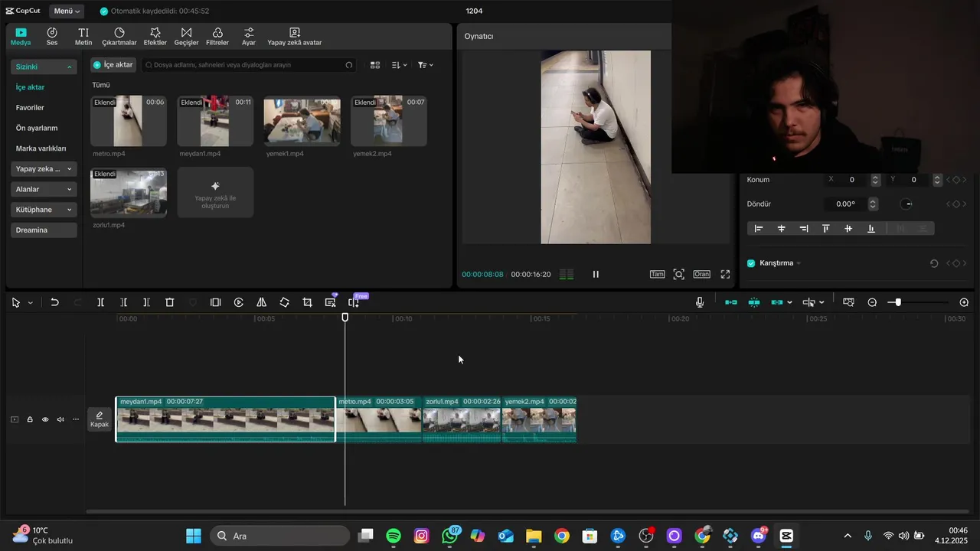Click the mirror/flip icon in timeline toolbar
Screen dimensions: 980x551
(262, 302)
